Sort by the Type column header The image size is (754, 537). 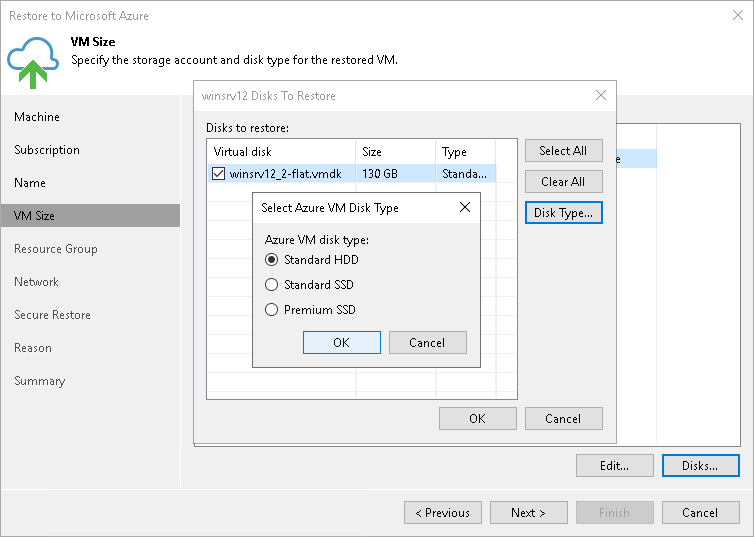point(465,152)
